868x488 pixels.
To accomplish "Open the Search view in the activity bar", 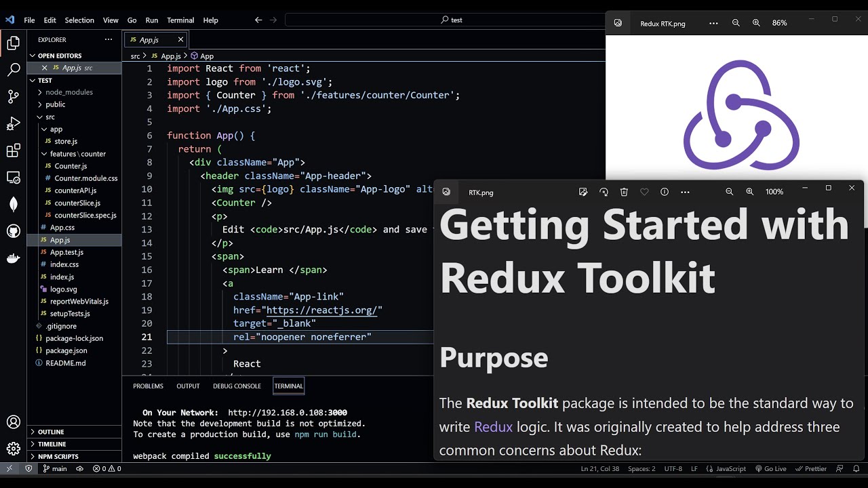I will pos(13,70).
